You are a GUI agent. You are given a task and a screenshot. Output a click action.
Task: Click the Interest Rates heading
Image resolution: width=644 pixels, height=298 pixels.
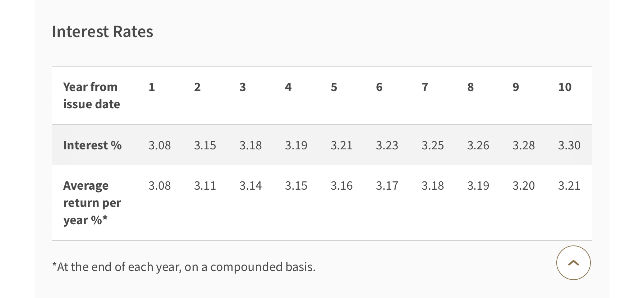[x=102, y=32]
